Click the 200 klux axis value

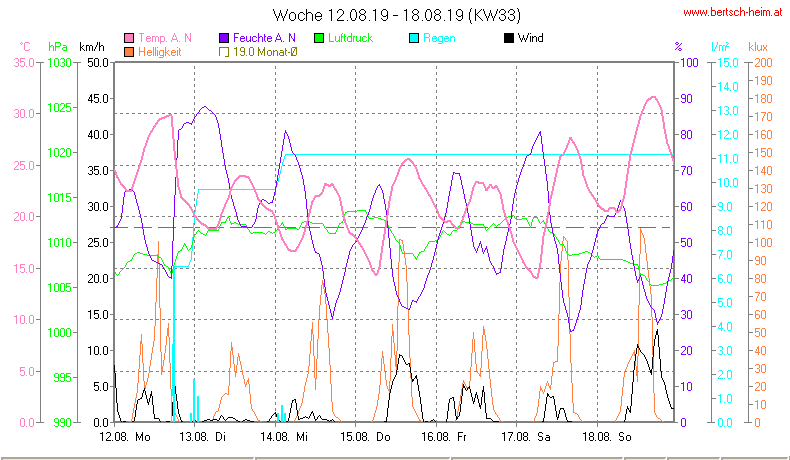pos(763,63)
